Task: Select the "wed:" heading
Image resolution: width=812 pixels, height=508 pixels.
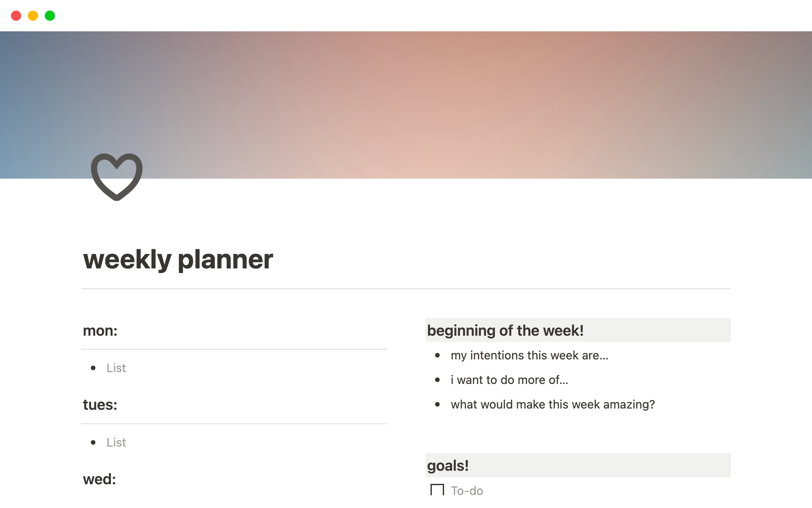Action: coord(99,479)
